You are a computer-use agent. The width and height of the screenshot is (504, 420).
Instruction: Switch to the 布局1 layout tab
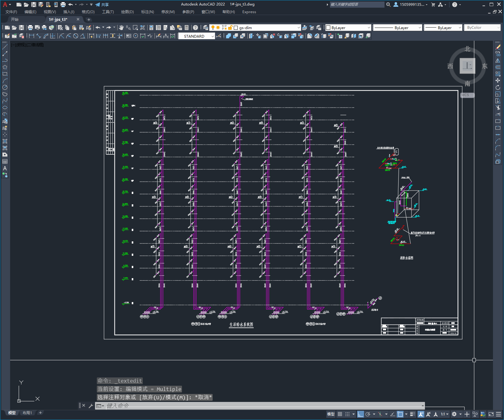(27, 413)
